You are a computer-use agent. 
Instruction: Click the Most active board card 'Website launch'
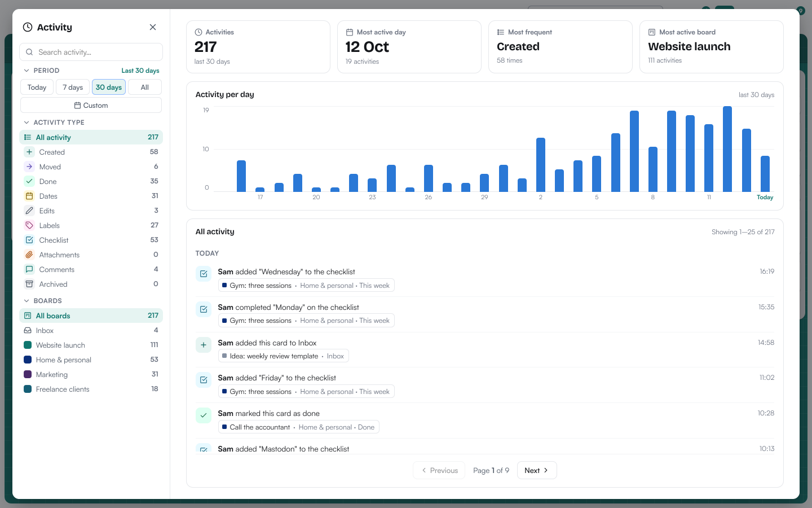(711, 47)
